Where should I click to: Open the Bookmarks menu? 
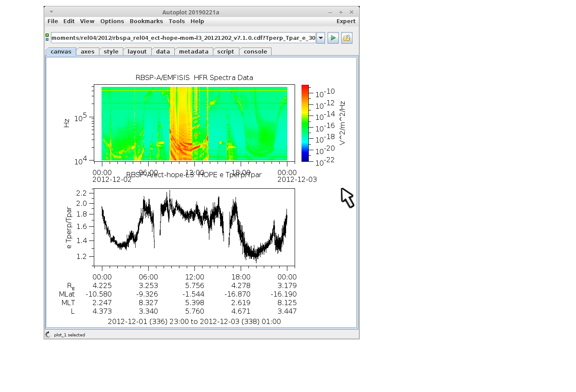pyautogui.click(x=146, y=21)
